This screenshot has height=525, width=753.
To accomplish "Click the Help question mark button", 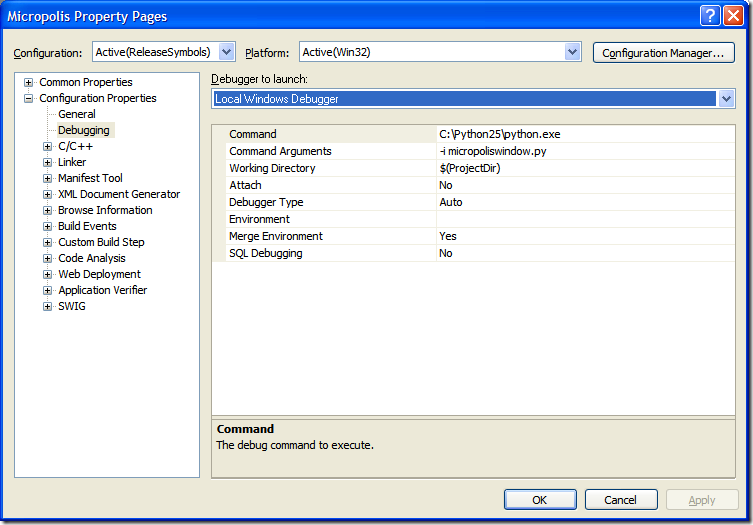I will pos(710,16).
